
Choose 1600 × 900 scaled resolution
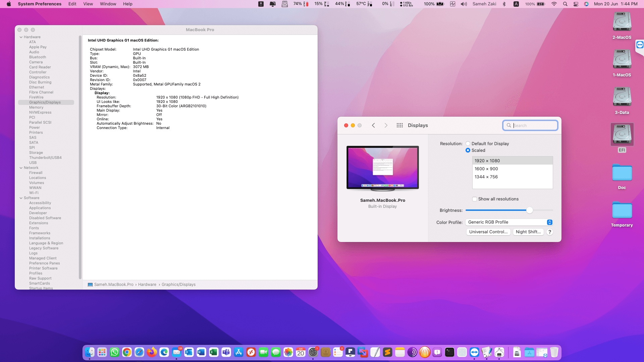pyautogui.click(x=513, y=169)
